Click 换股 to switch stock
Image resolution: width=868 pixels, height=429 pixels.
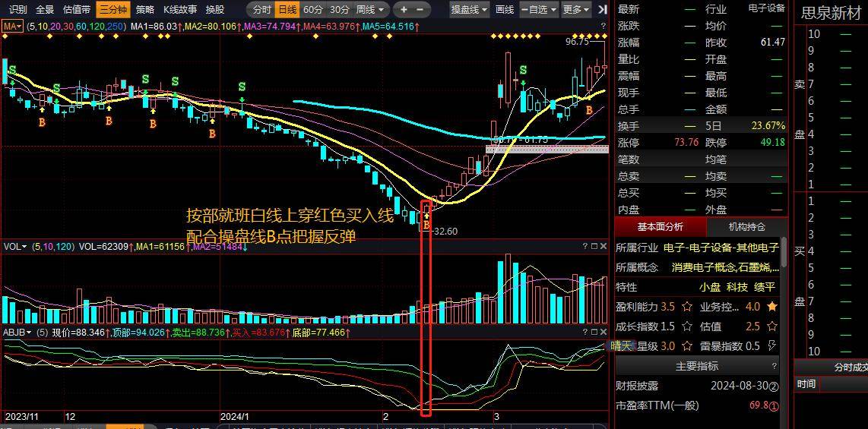click(x=215, y=9)
